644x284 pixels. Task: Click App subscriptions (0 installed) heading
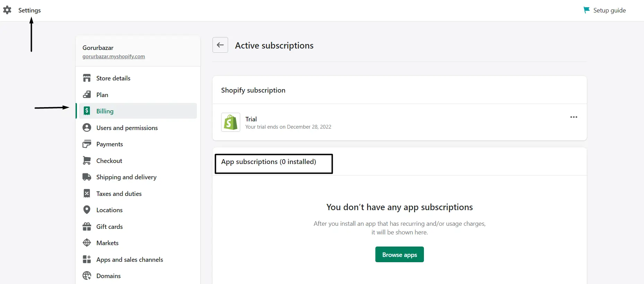click(x=269, y=162)
